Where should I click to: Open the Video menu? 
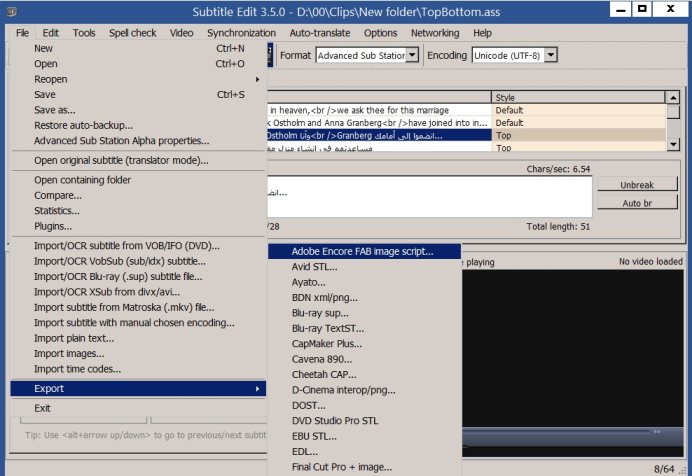click(181, 33)
